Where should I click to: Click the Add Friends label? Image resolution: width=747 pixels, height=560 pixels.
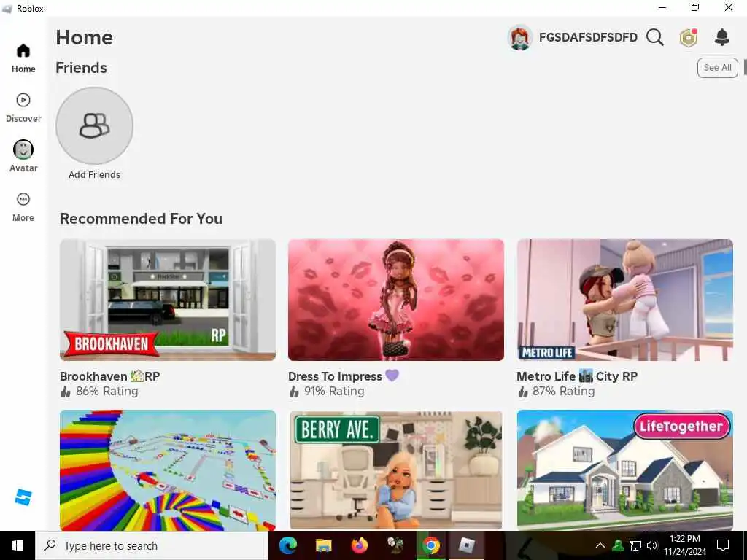(94, 175)
